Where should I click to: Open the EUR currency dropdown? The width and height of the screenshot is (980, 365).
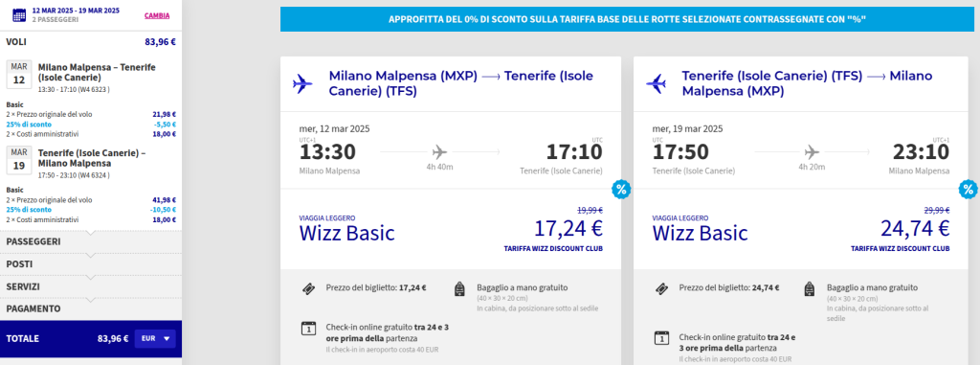(x=155, y=339)
